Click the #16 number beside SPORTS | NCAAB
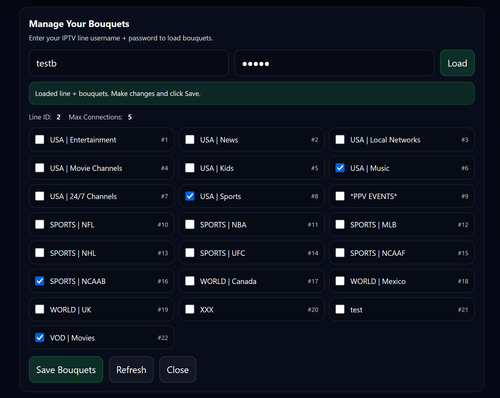Viewport: 500px width, 398px height. (163, 281)
